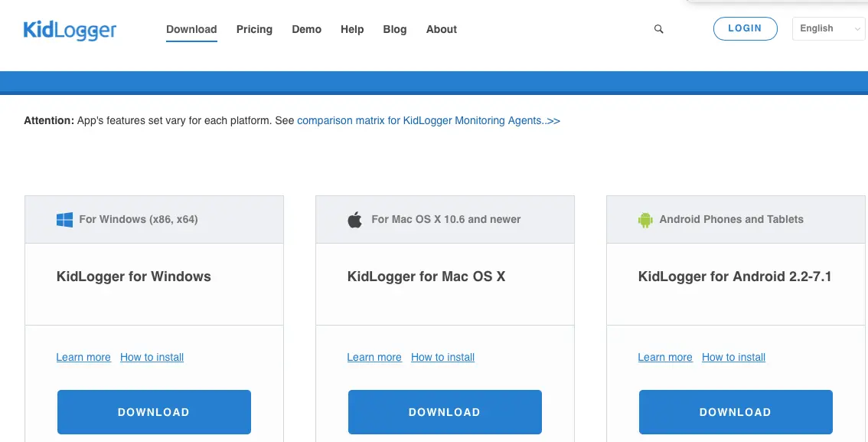Open the comparison matrix link
The width and height of the screenshot is (868, 442).
coord(429,121)
